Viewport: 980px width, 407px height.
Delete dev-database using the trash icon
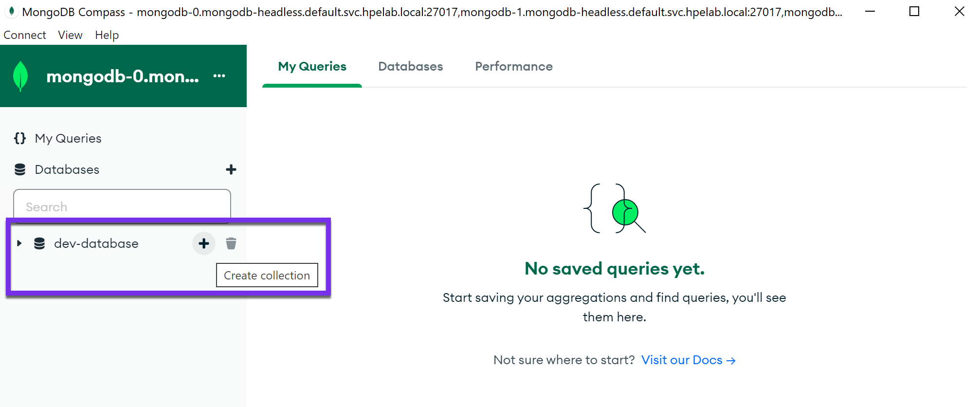231,243
